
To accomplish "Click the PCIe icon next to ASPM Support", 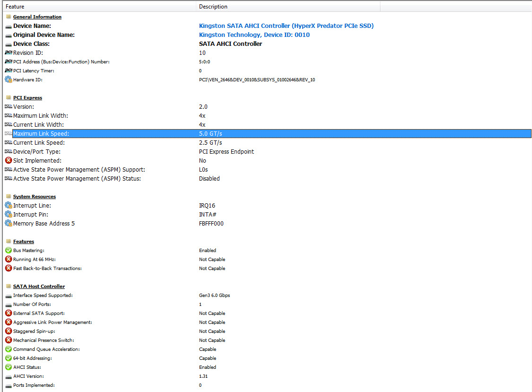I will (9, 169).
